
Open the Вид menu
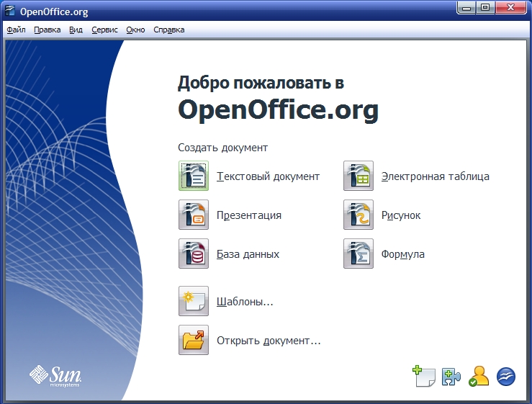click(76, 30)
